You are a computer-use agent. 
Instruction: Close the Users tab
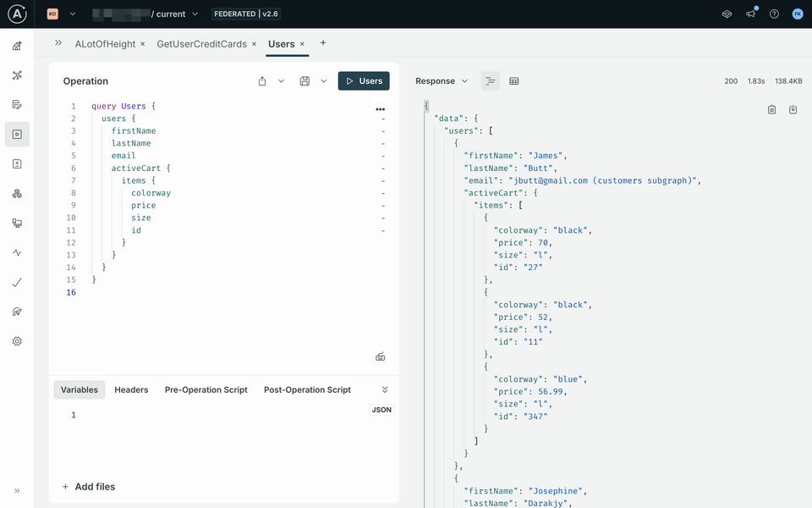tap(302, 44)
